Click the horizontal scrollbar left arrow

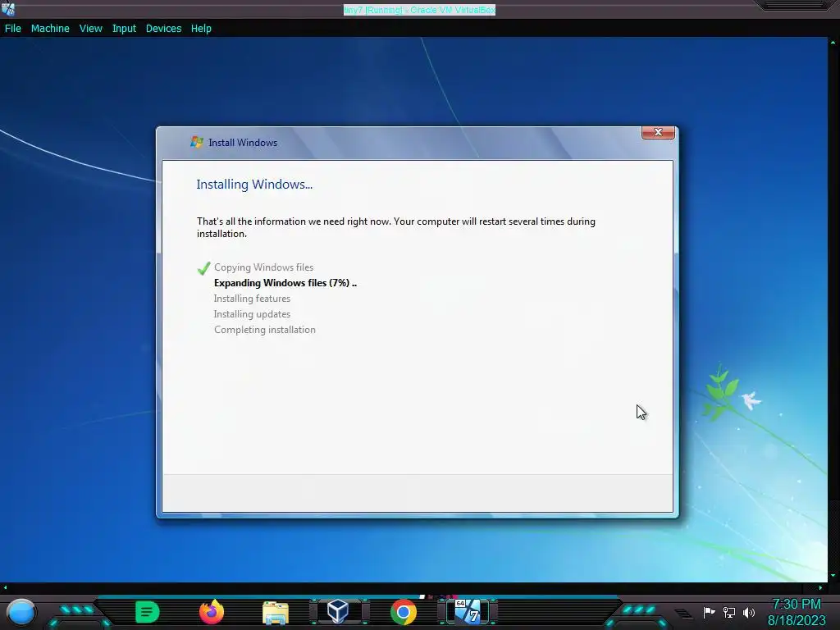(5, 587)
